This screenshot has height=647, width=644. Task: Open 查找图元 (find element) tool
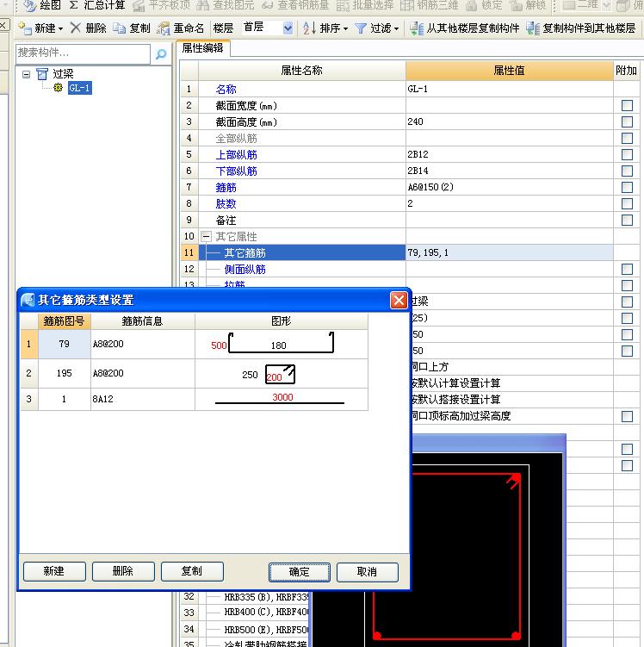225,5
